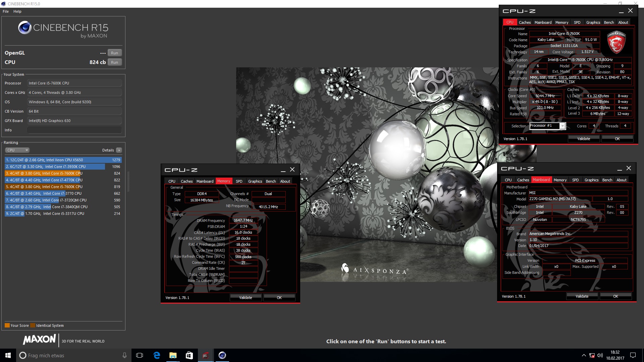The height and width of the screenshot is (362, 644).
Task: Open File Explorer from the taskbar
Action: (x=173, y=355)
